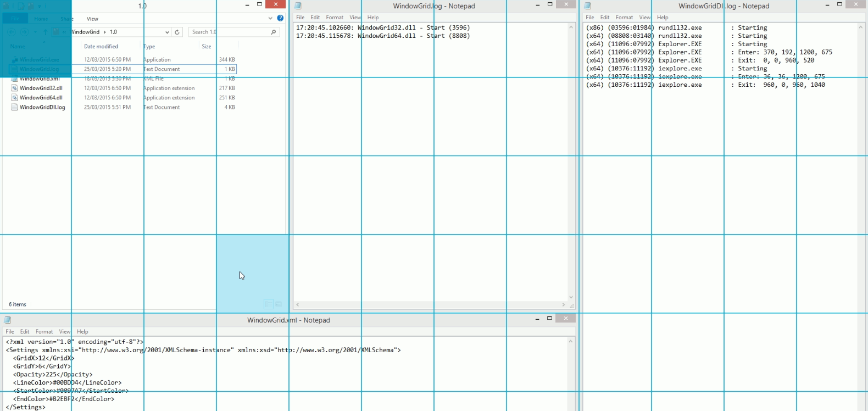Open File menu in WindowGrid.log Notepad
Viewport: 868px width, 411px height.
(x=301, y=18)
